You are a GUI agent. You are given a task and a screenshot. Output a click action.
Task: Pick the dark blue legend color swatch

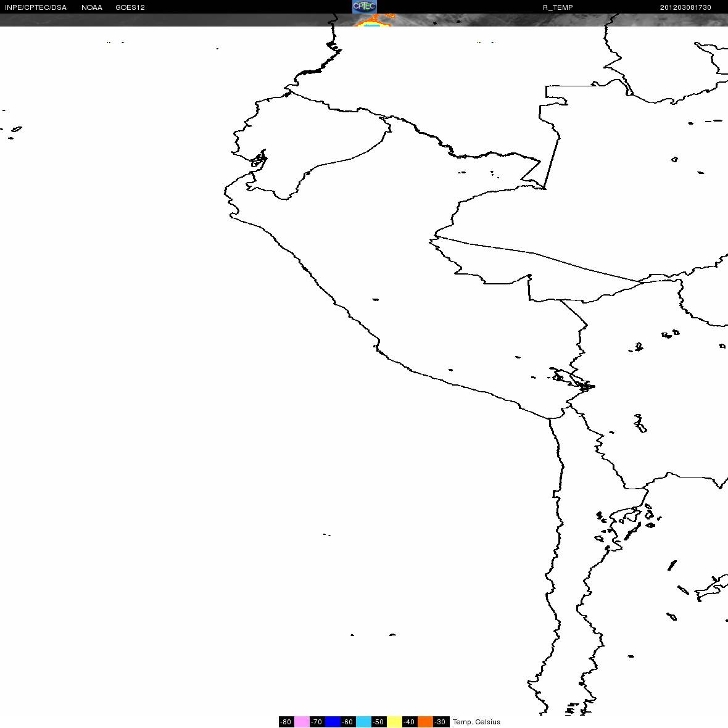coord(333,722)
